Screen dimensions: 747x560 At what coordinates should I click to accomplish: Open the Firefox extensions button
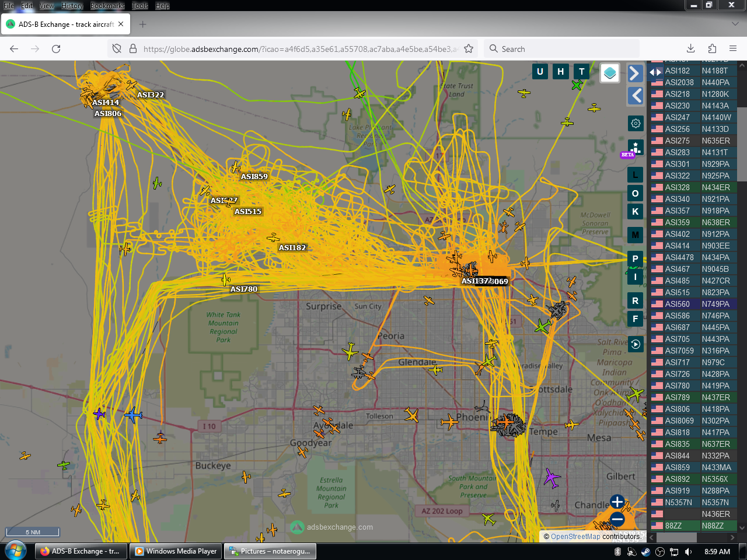[712, 49]
